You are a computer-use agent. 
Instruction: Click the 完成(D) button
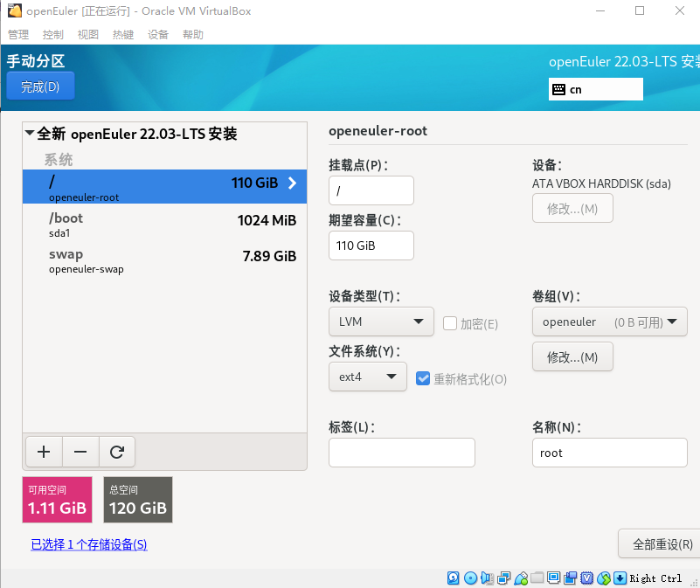pyautogui.click(x=40, y=86)
